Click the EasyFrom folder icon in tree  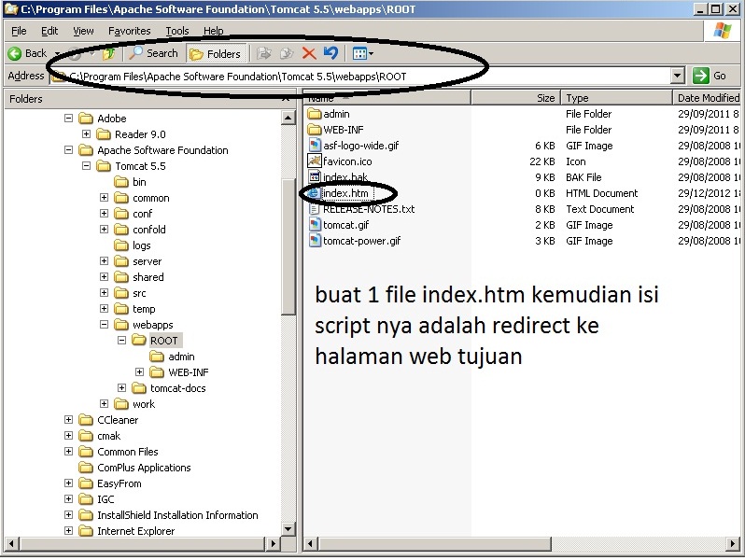[86, 483]
